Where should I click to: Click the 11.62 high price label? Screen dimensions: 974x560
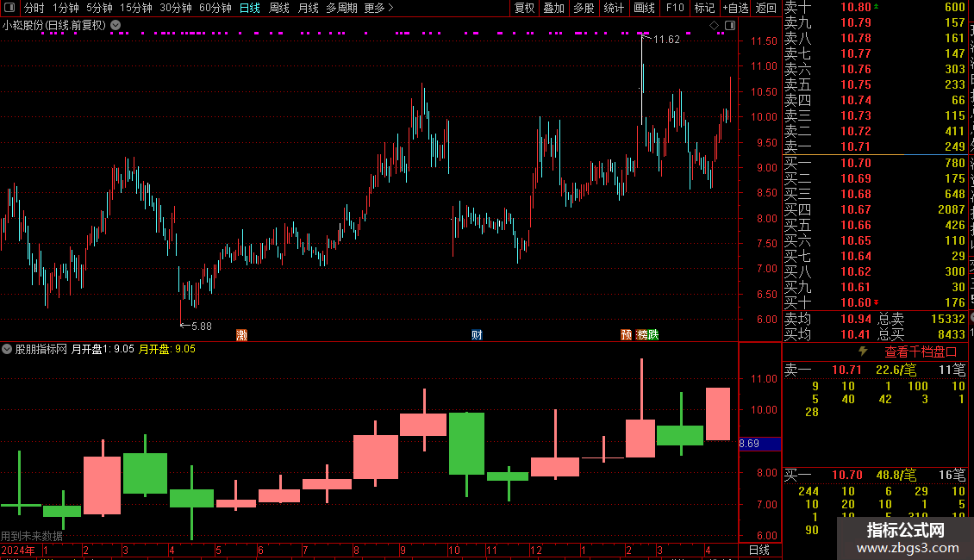(x=666, y=39)
